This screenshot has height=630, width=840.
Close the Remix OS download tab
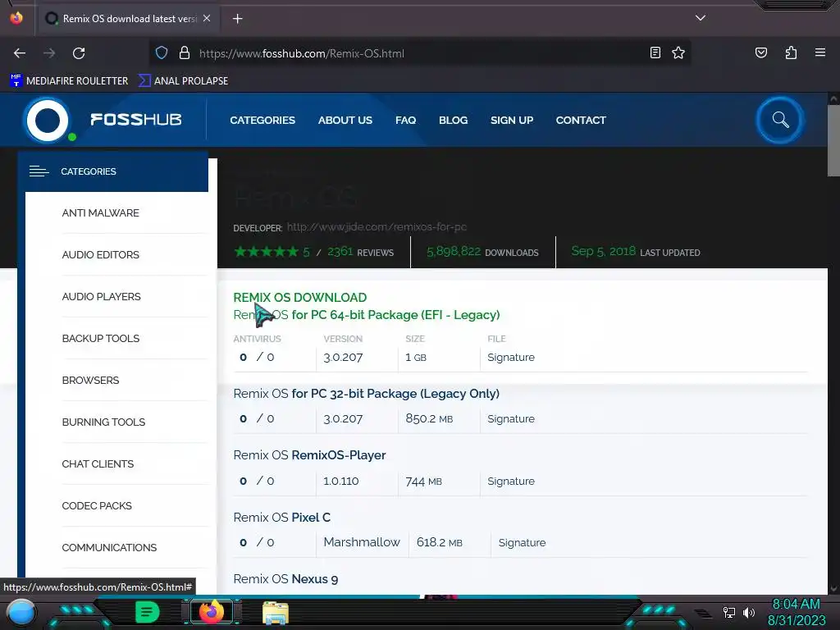[x=207, y=18]
